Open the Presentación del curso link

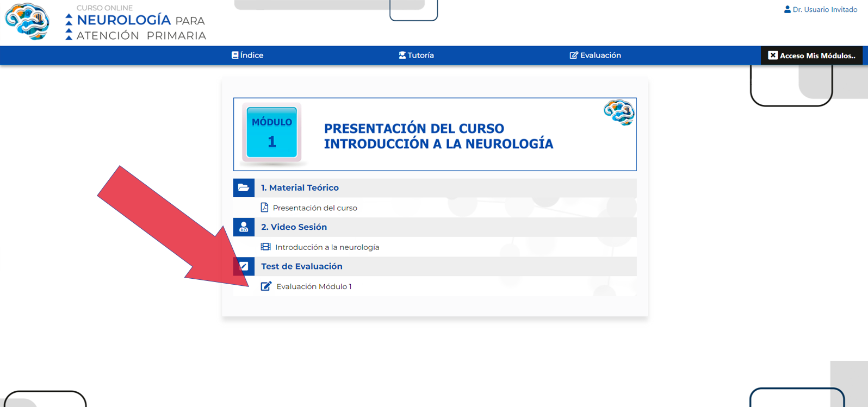[x=315, y=208]
